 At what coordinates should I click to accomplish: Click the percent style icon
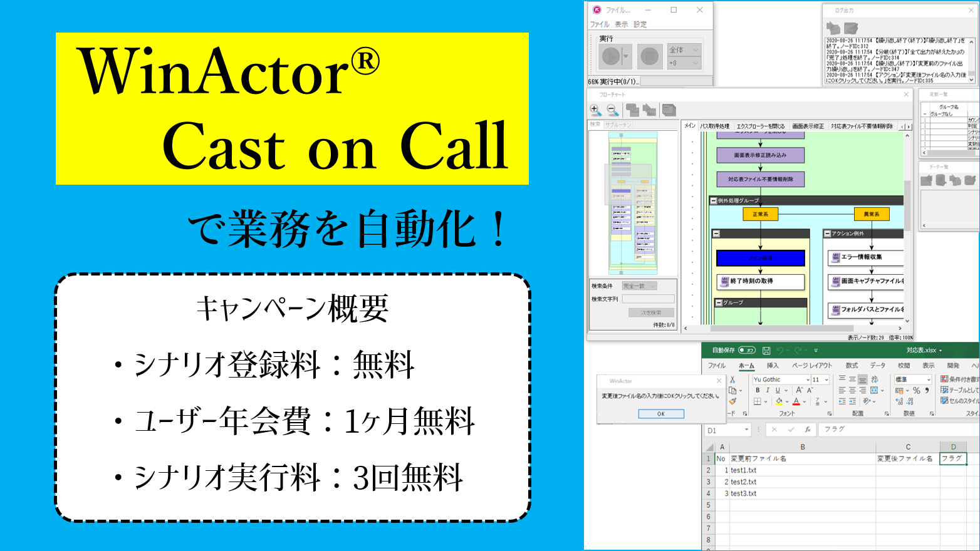[917, 391]
